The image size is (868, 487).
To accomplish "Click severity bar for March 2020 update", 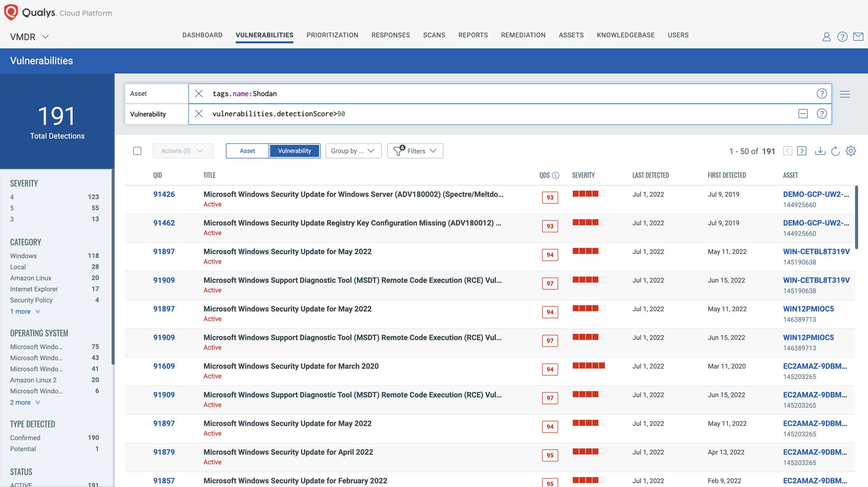I will coord(588,366).
